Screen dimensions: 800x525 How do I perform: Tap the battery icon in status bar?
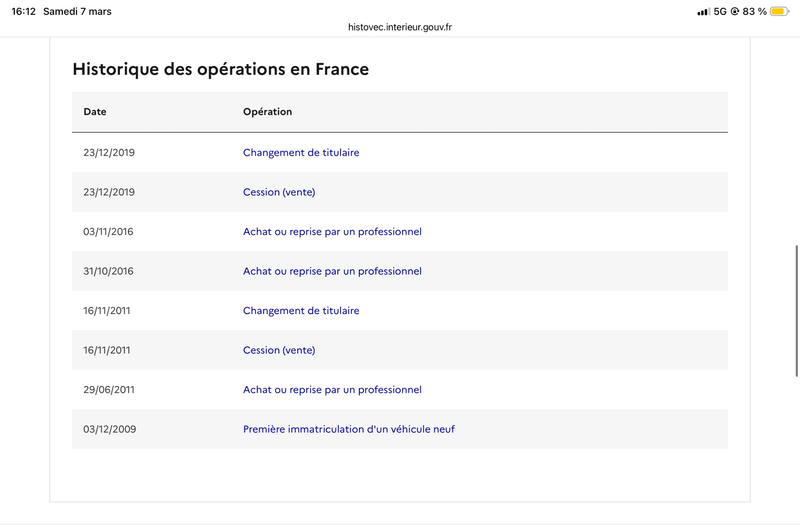(x=778, y=11)
